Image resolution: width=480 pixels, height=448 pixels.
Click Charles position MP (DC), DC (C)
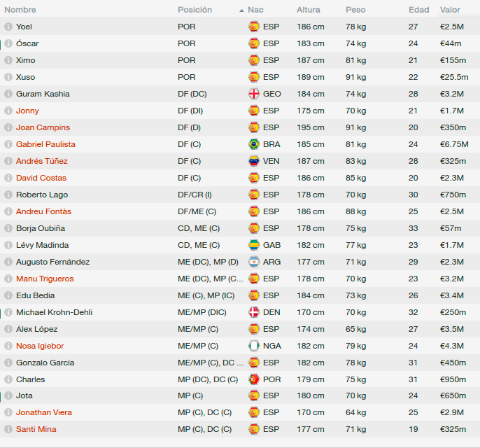(x=208, y=379)
